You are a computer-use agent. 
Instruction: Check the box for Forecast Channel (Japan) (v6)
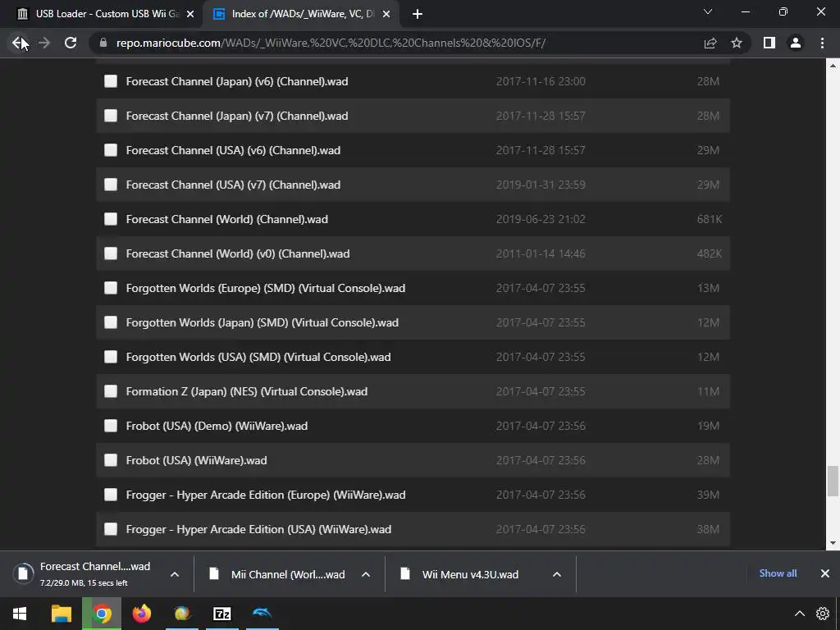pyautogui.click(x=111, y=81)
